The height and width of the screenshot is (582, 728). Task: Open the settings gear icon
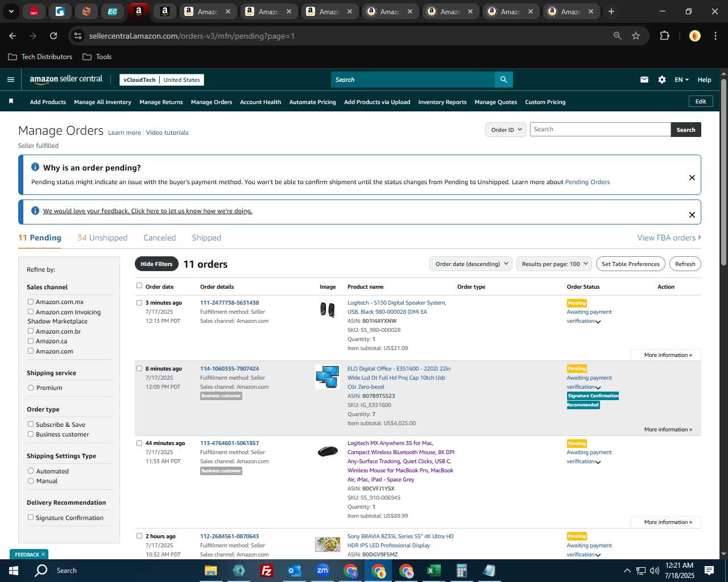click(x=662, y=80)
